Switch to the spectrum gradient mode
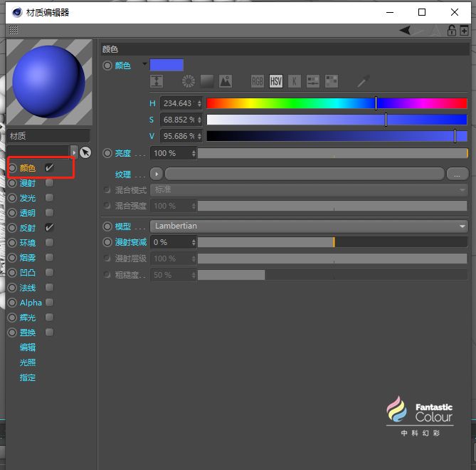 pos(207,81)
